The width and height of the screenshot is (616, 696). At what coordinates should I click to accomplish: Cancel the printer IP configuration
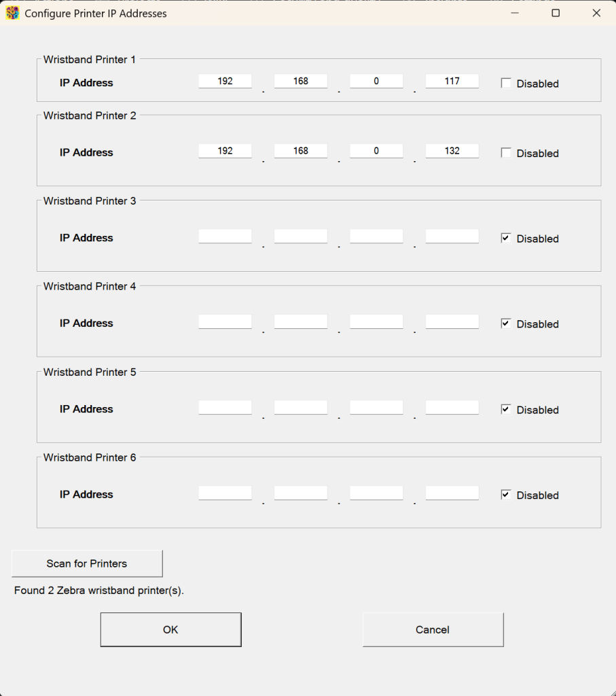[x=433, y=629]
